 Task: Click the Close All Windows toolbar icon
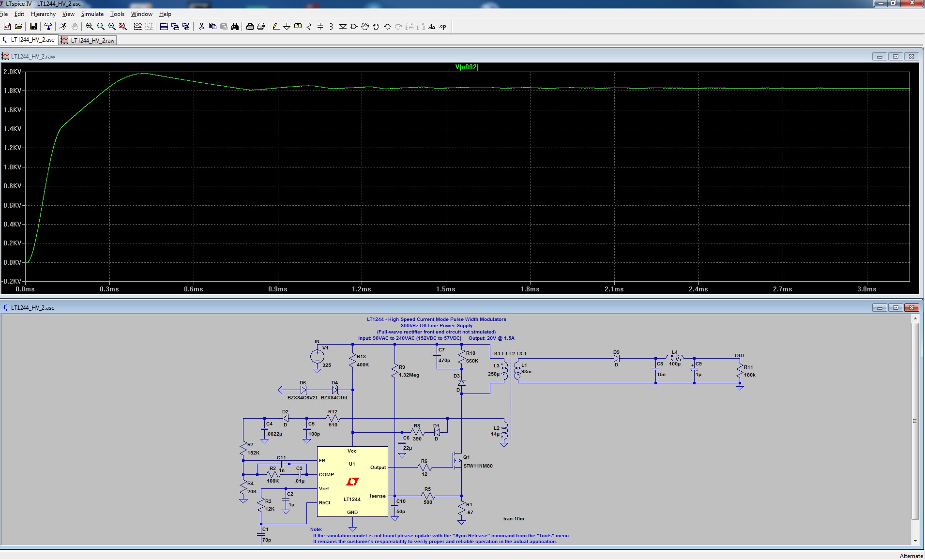[x=186, y=27]
